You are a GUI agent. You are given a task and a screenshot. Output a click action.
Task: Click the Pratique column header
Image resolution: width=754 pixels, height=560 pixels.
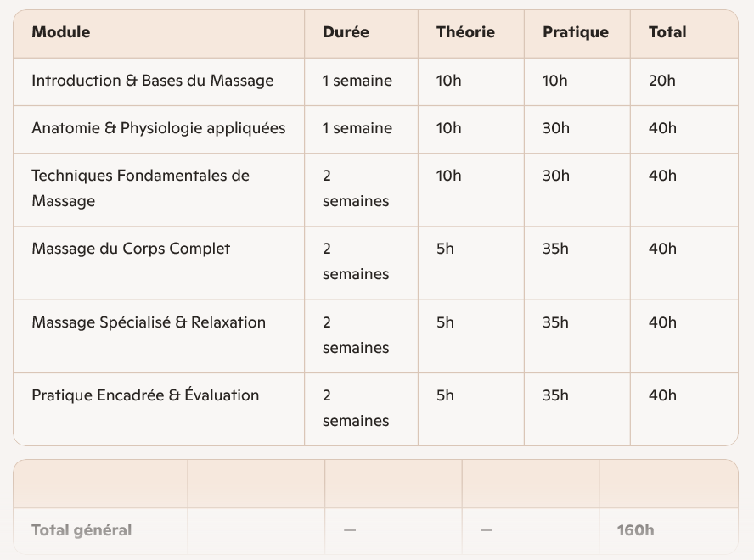point(576,32)
